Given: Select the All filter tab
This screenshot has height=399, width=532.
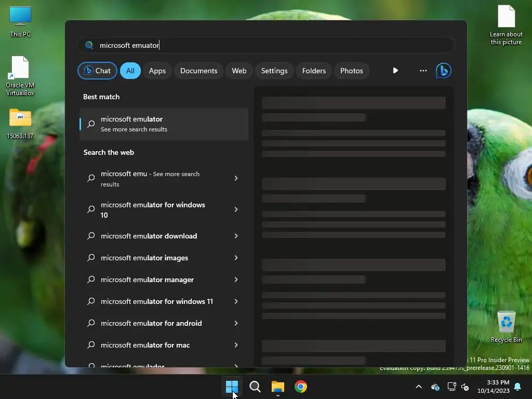Looking at the screenshot, I should [130, 71].
